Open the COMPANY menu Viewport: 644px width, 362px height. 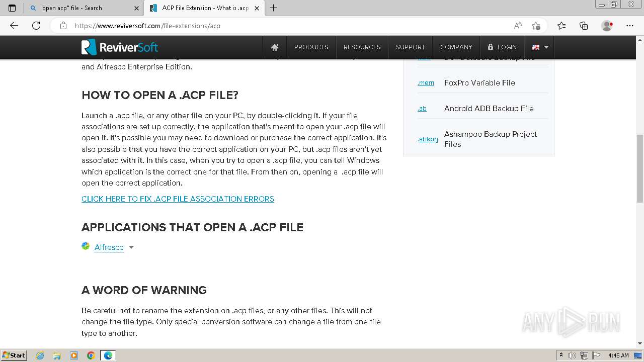(x=456, y=47)
